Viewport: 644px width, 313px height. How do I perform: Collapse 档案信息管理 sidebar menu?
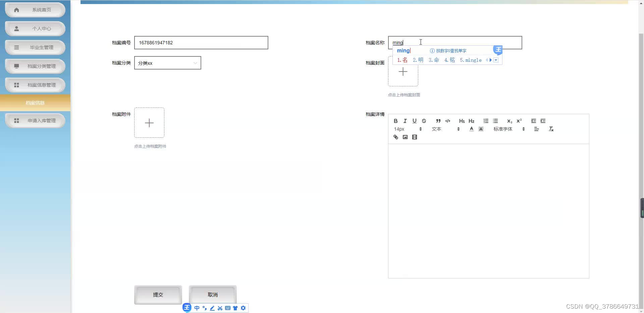[x=35, y=85]
